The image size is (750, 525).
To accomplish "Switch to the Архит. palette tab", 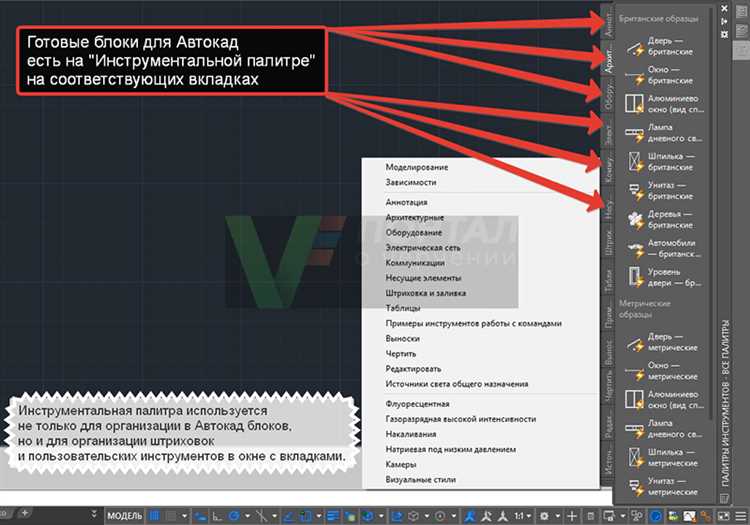I will (x=608, y=60).
